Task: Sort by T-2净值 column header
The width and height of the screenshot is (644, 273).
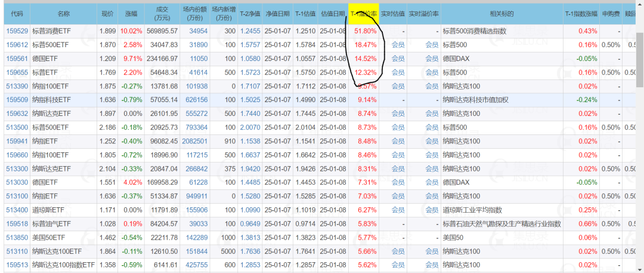Action: pos(250,14)
